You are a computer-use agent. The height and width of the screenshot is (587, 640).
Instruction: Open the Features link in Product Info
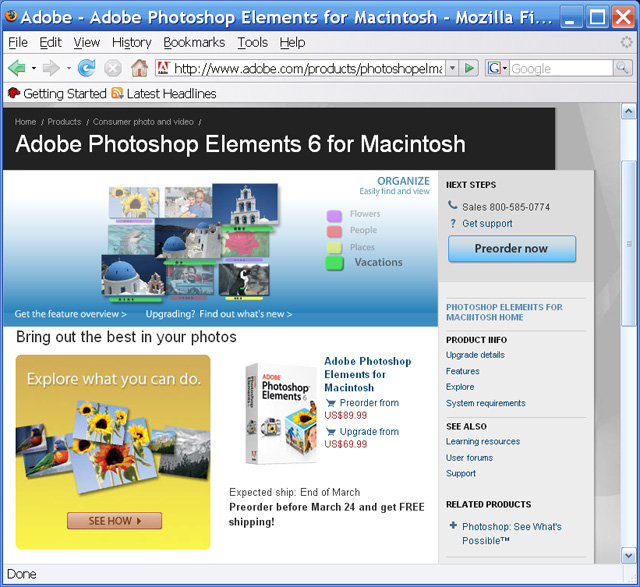click(462, 371)
